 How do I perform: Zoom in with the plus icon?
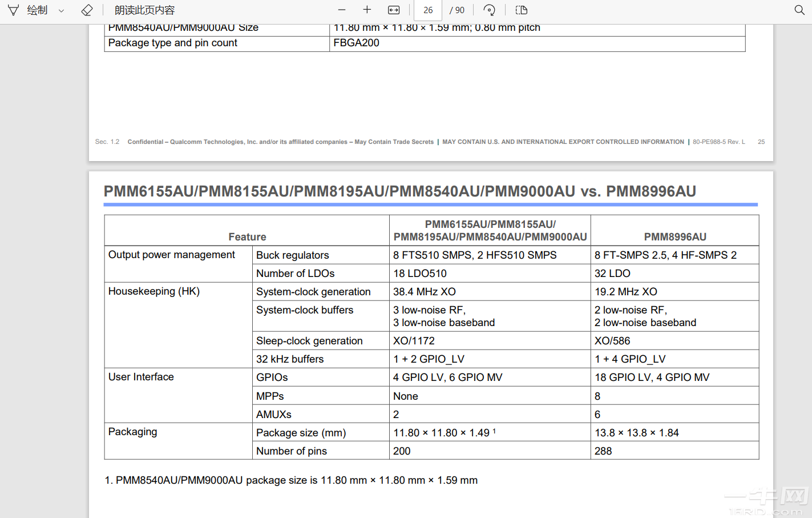[367, 10]
